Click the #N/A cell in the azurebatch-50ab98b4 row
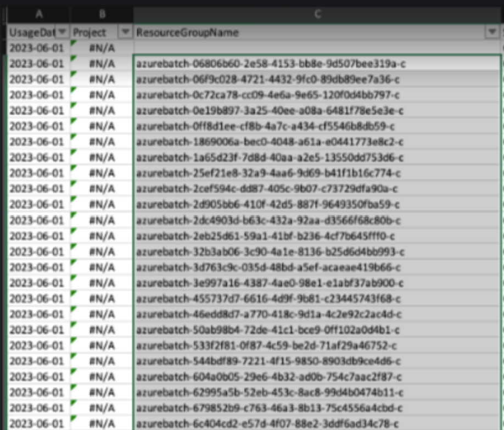504x430 pixels. point(102,330)
